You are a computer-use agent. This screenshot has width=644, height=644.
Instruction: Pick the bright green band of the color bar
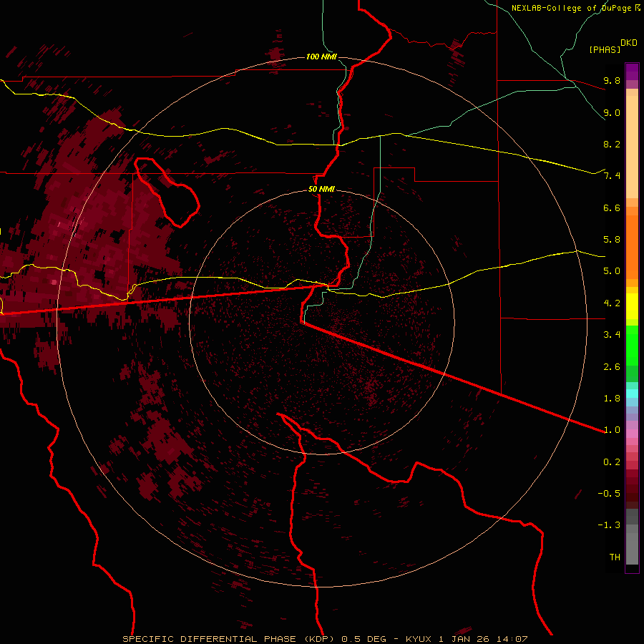point(632,346)
